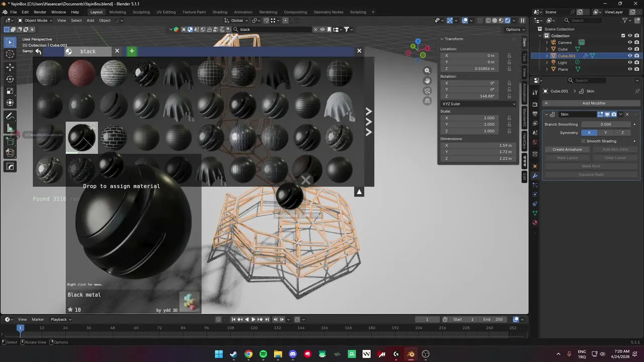644x362 pixels.
Task: Expand the Camera tree item
Action: (x=547, y=42)
